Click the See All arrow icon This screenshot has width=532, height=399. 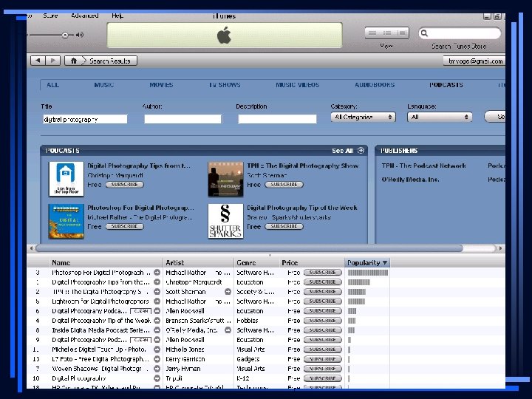pyautogui.click(x=361, y=150)
